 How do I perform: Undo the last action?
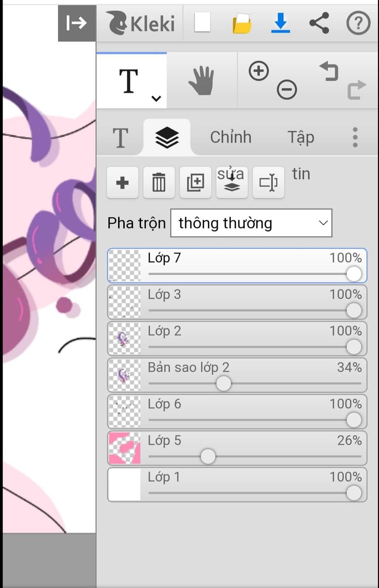[329, 71]
